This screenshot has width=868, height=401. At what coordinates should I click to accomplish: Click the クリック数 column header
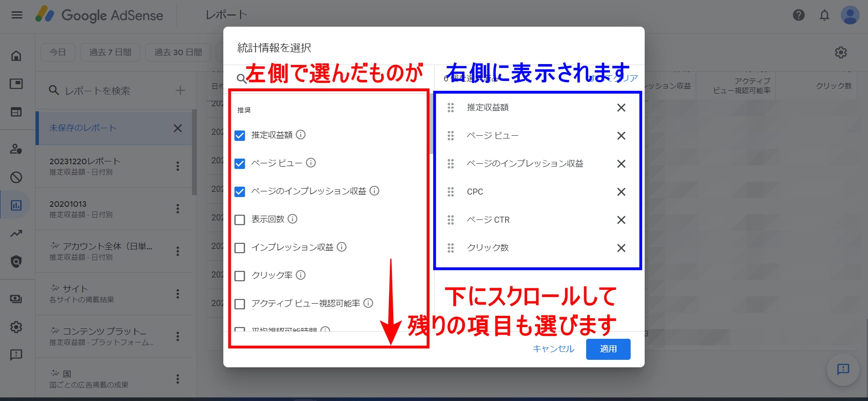(x=833, y=86)
